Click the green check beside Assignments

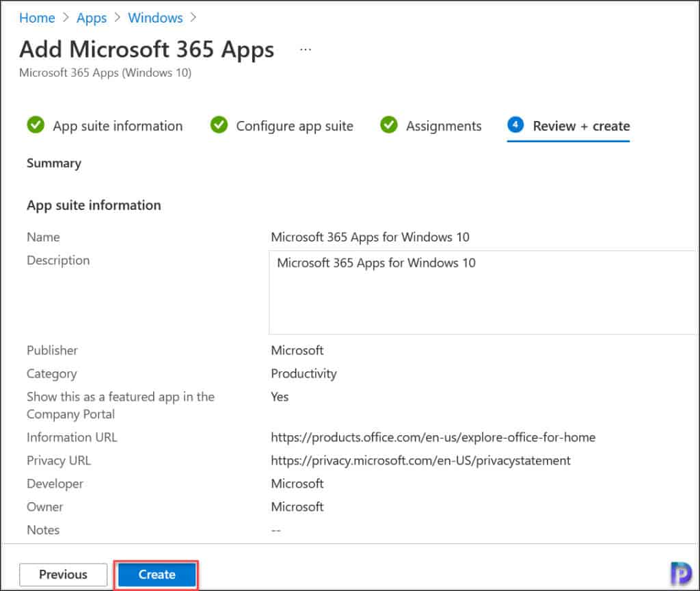389,125
